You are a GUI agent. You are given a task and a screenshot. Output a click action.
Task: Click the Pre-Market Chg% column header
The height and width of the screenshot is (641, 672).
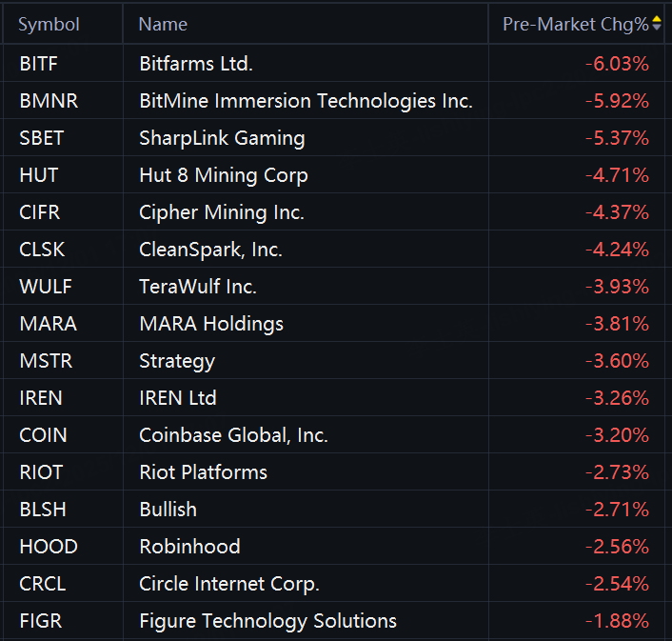[x=574, y=25]
